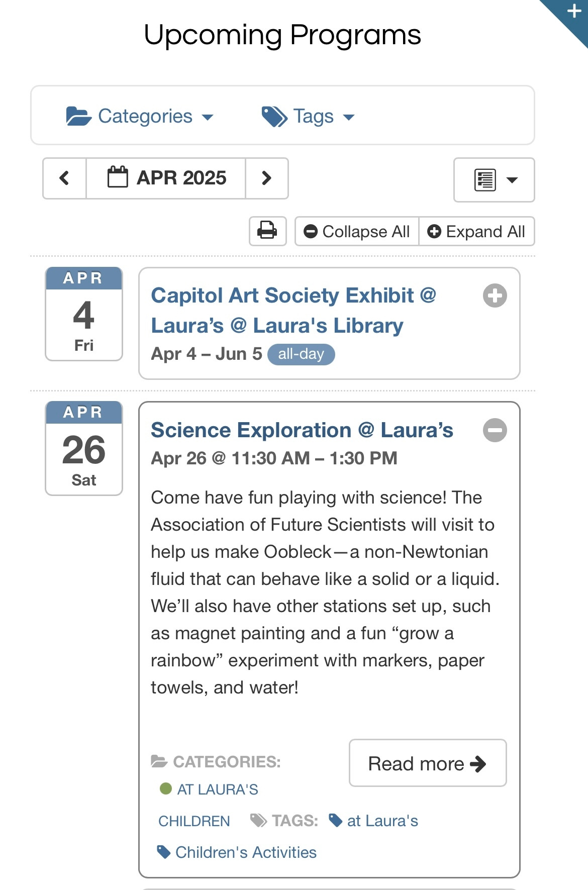The image size is (588, 890).
Task: Open the view selector dropdown arrow
Action: [x=512, y=180]
